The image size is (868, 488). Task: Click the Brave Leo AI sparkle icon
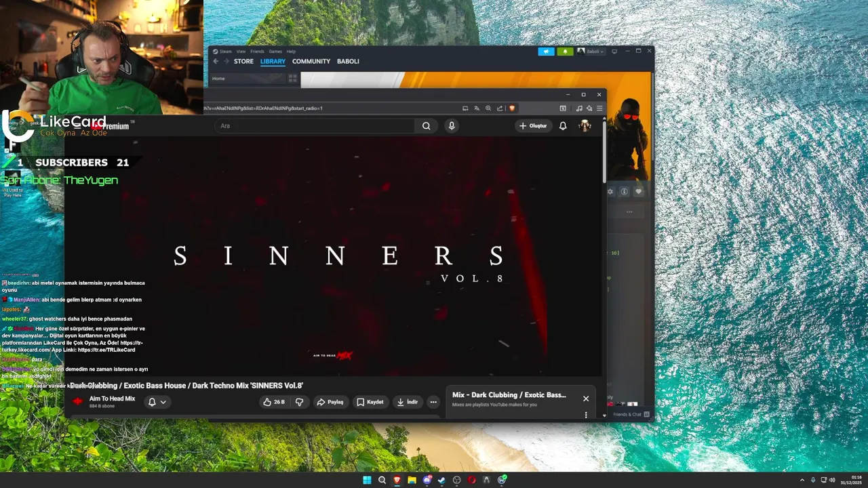pos(589,108)
